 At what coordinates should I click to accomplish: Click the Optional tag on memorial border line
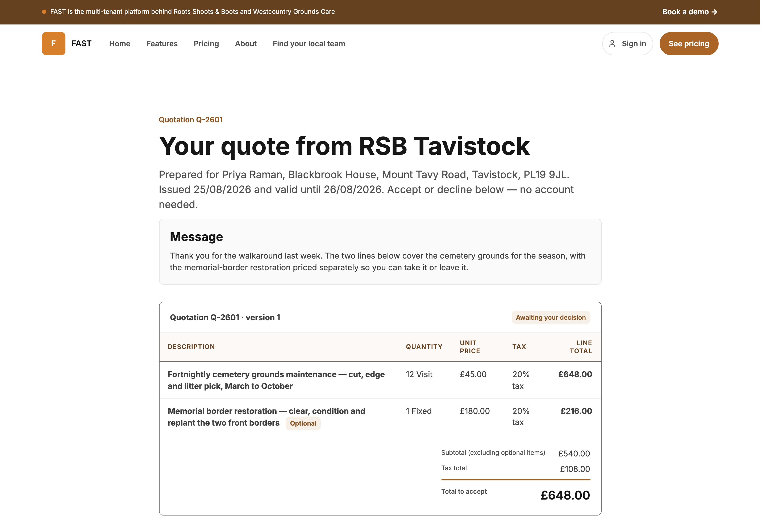click(x=303, y=423)
